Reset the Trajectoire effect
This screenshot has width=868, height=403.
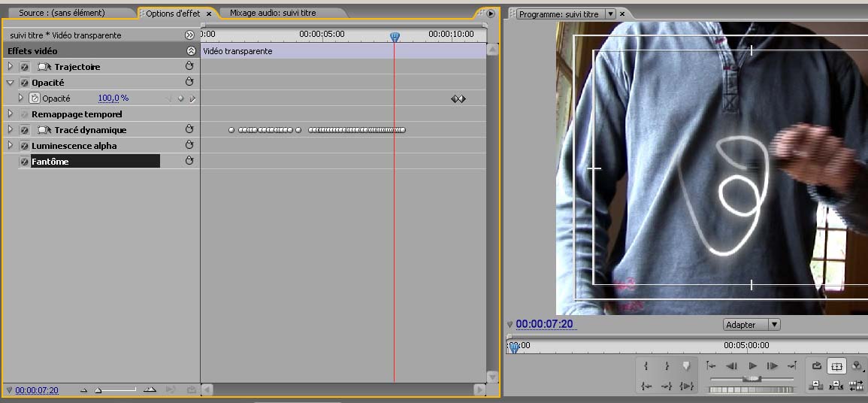point(189,66)
